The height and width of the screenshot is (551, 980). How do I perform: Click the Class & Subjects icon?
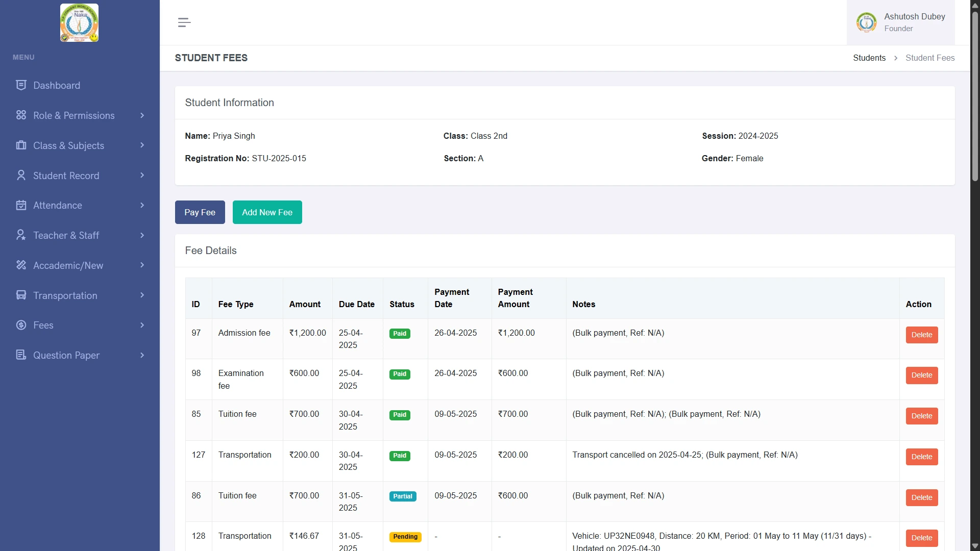click(x=21, y=145)
